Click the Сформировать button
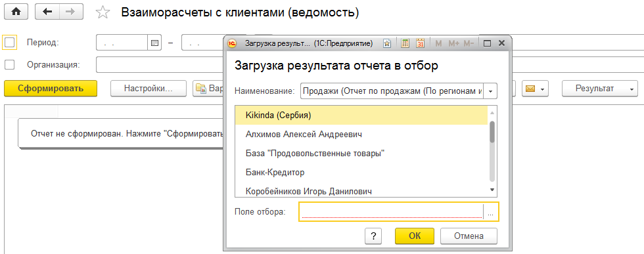 51,88
